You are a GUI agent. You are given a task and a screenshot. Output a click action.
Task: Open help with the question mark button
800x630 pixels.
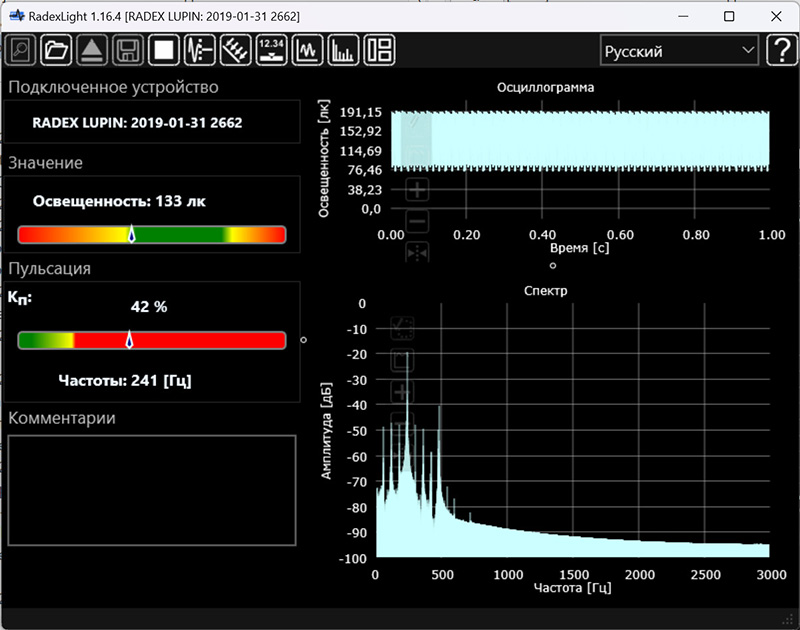click(x=780, y=51)
